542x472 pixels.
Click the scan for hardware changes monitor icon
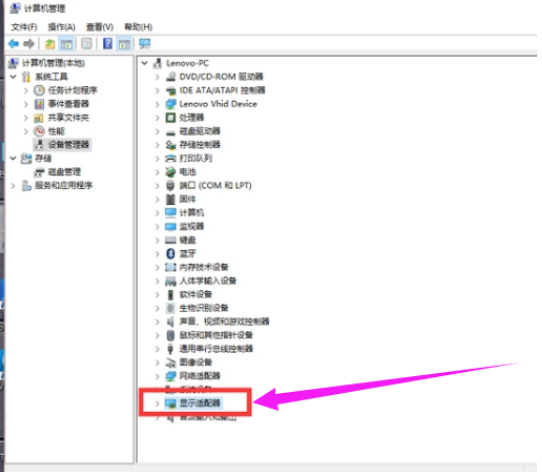click(x=144, y=44)
